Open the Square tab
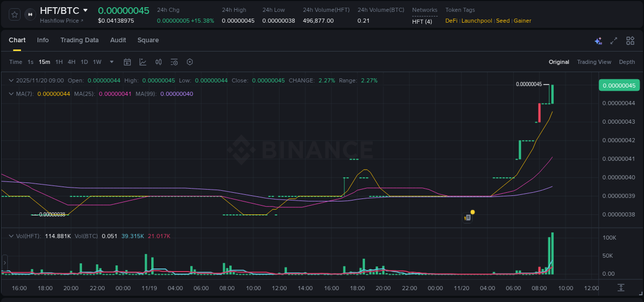 click(x=148, y=40)
